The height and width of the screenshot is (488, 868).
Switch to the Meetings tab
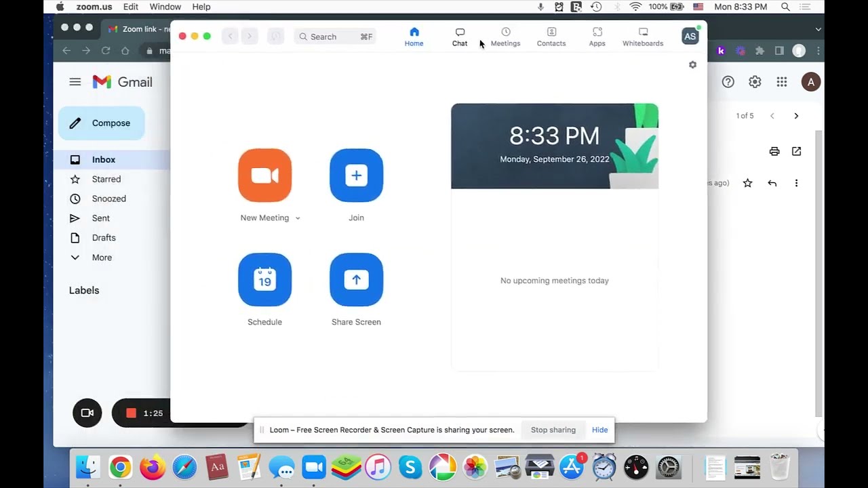point(505,37)
